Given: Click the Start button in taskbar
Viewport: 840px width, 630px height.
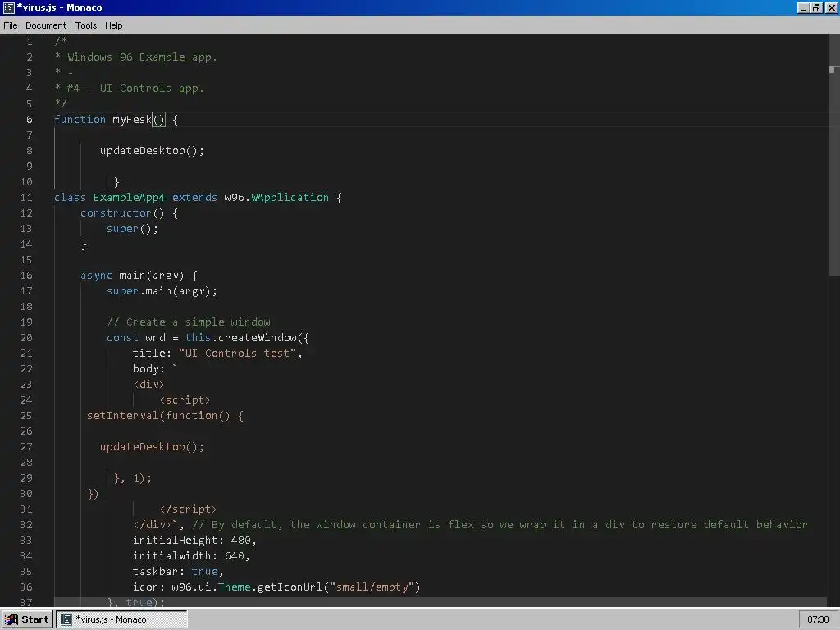Looking at the screenshot, I should [x=27, y=619].
